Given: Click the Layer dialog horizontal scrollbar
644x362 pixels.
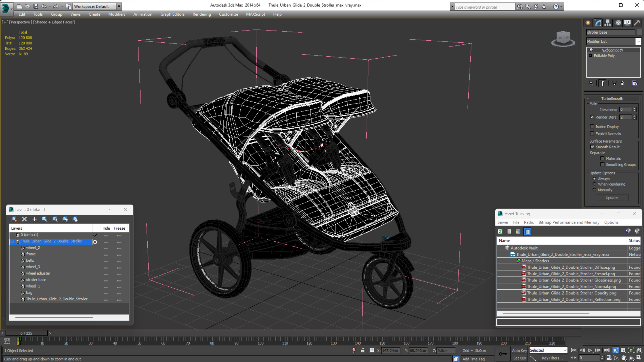Looking at the screenshot, I should click(54, 318).
